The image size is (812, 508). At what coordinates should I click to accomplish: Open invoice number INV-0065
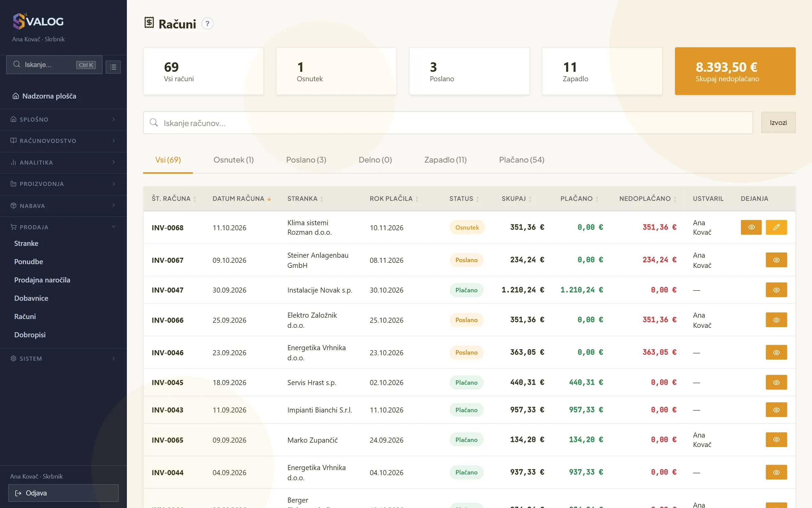(x=167, y=440)
